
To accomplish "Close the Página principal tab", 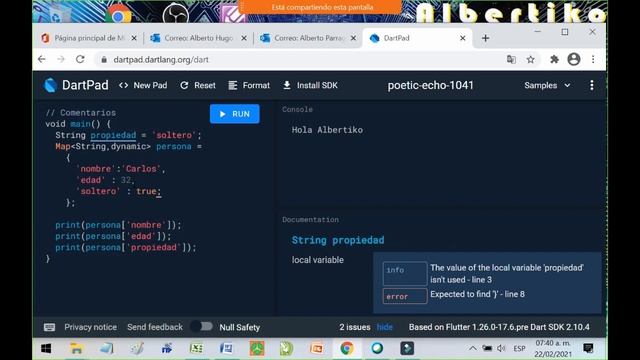I will click(x=134, y=38).
